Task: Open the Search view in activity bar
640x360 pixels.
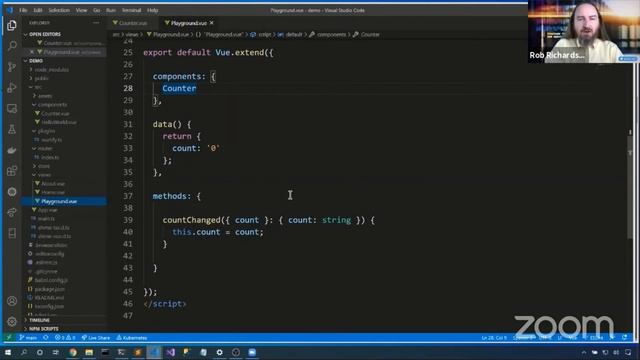Action: click(x=12, y=46)
